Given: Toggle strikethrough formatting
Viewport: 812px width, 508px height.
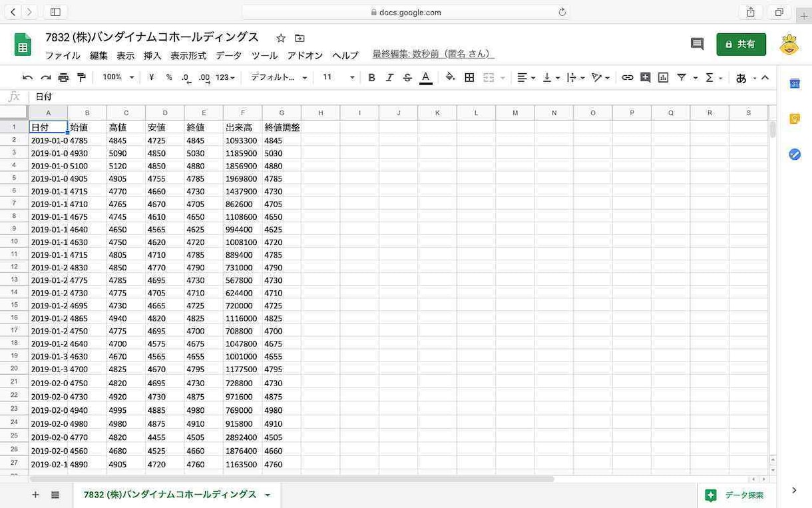Looking at the screenshot, I should click(408, 78).
